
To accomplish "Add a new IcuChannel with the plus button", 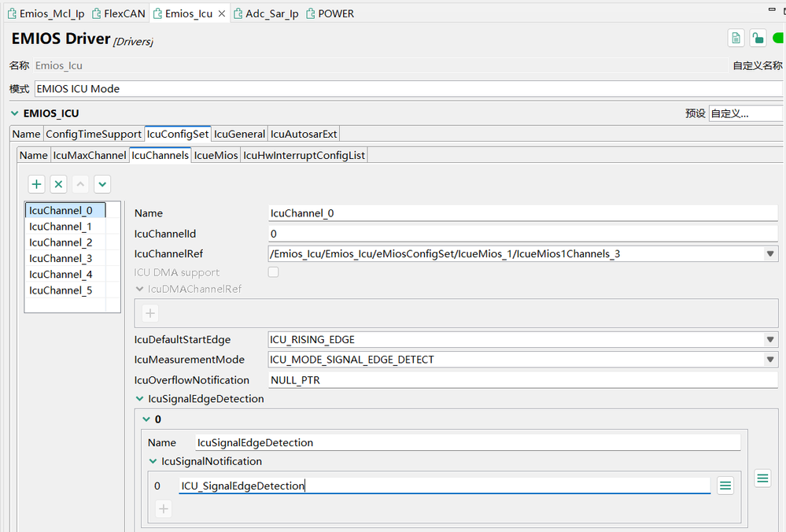I will (36, 184).
